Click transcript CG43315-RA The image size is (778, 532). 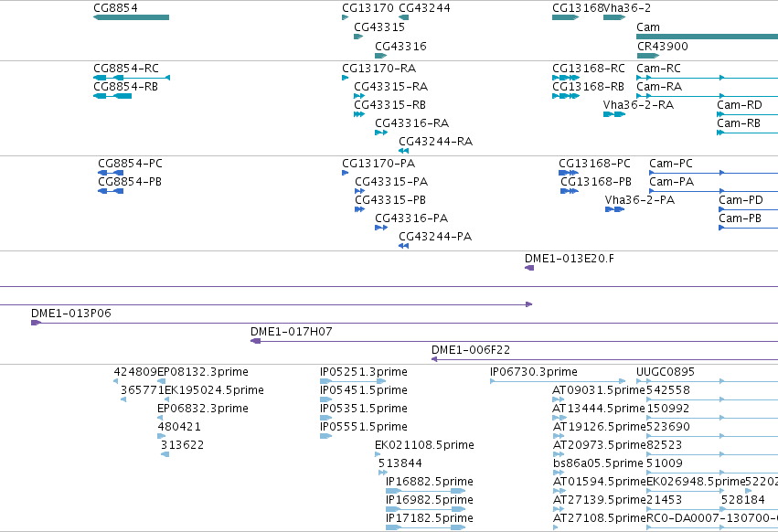point(391,86)
